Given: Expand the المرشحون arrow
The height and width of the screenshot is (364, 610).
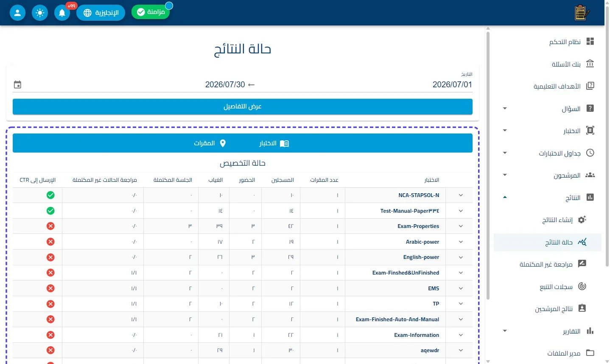Looking at the screenshot, I should pyautogui.click(x=505, y=175).
